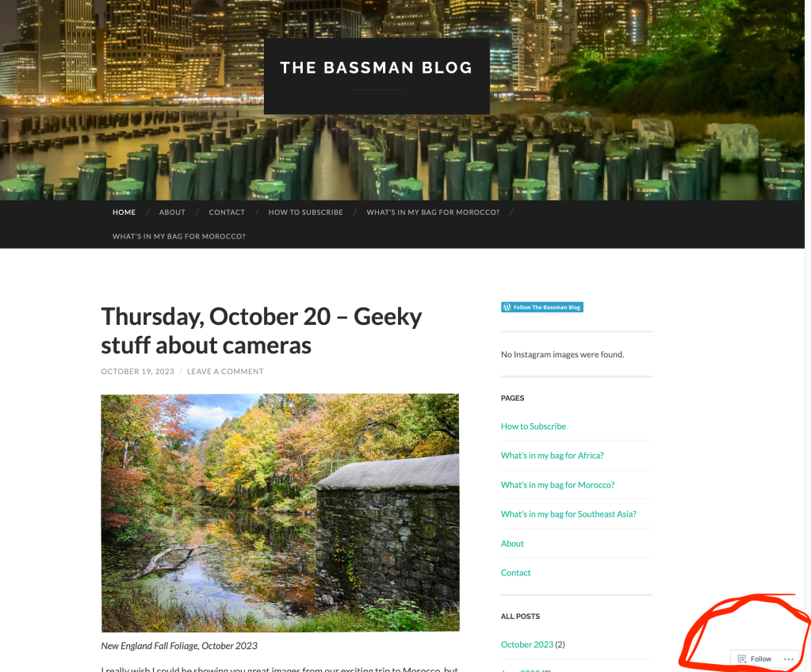Image resolution: width=811 pixels, height=672 pixels.
Task: Open The Bassman Blog site title
Action: 376,67
